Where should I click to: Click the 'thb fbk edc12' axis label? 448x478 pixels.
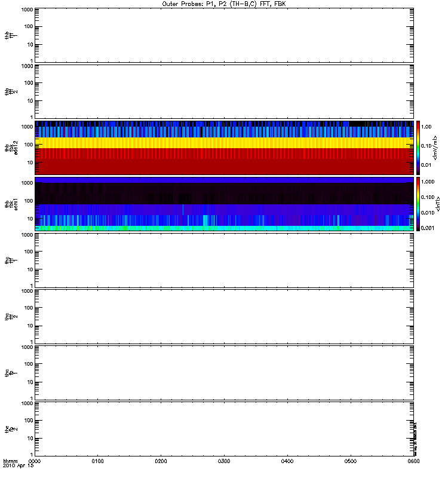point(11,148)
